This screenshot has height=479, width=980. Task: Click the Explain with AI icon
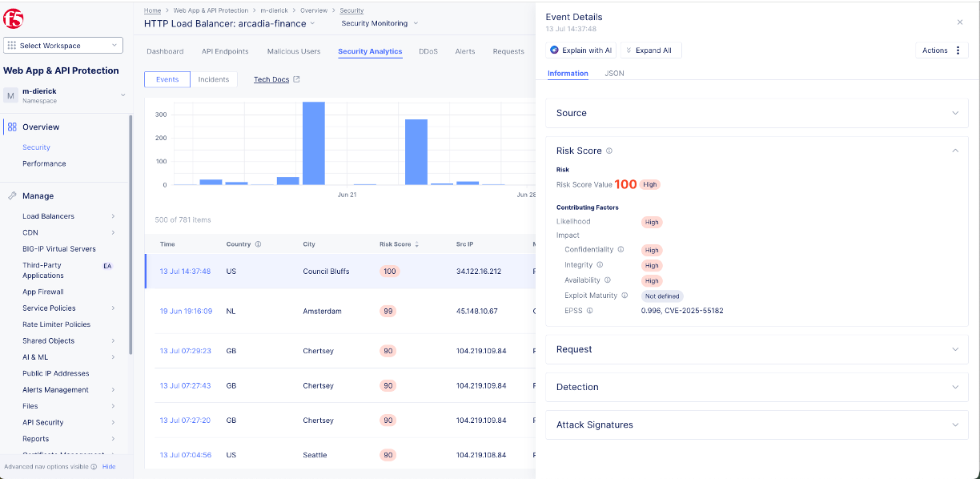click(x=554, y=50)
